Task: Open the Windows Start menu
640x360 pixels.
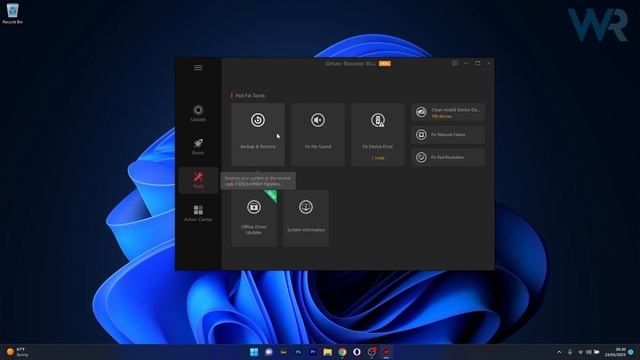Action: pyautogui.click(x=254, y=352)
